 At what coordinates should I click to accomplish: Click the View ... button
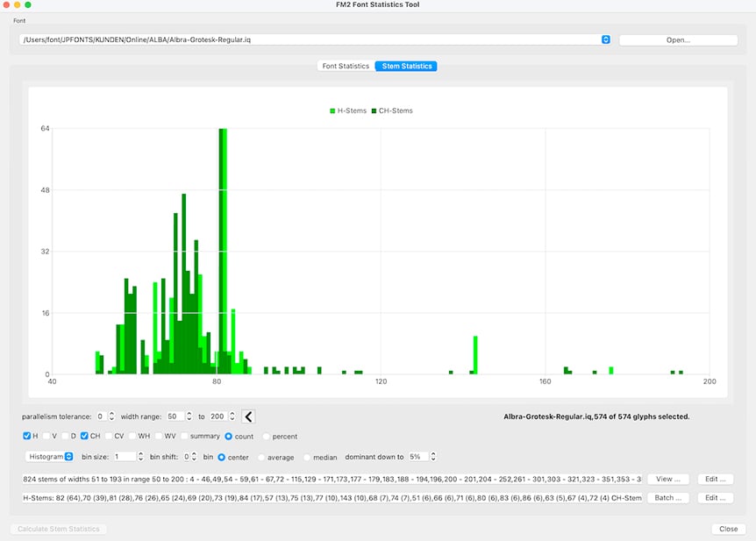pos(667,479)
